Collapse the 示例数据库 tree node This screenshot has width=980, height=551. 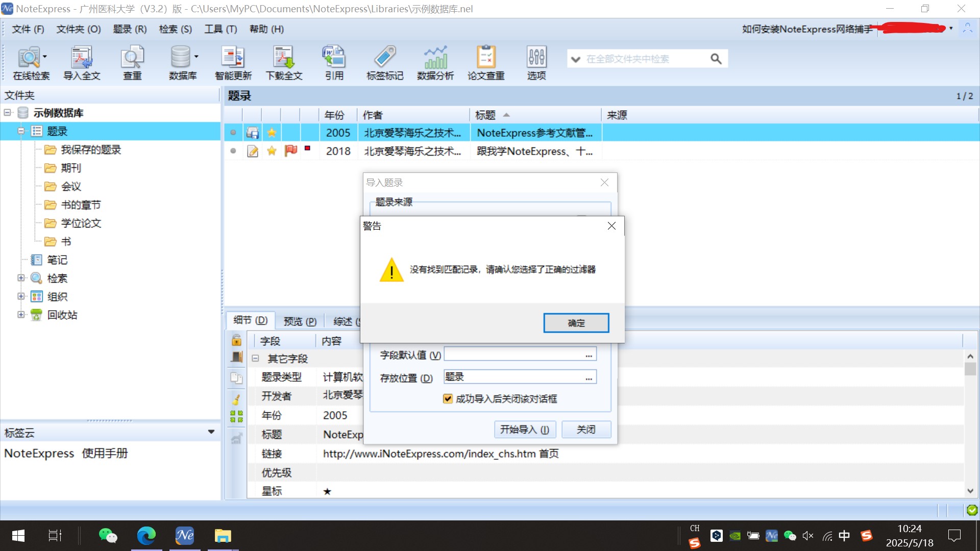8,112
